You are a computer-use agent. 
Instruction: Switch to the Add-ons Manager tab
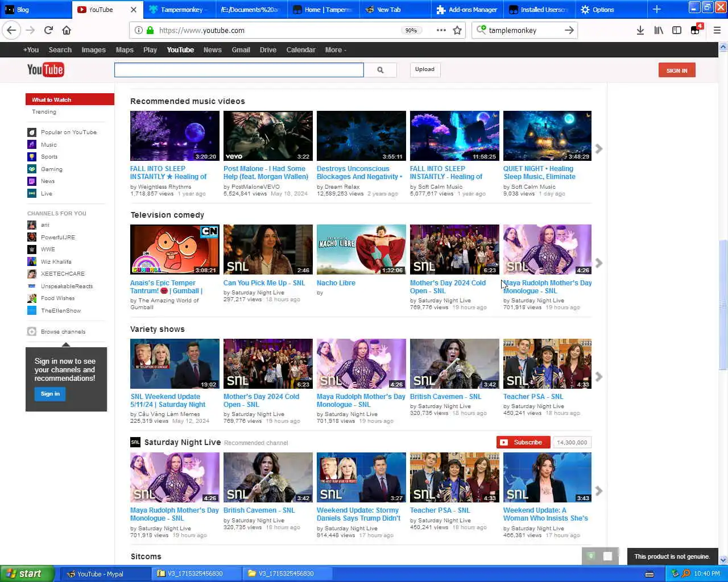pos(467,10)
